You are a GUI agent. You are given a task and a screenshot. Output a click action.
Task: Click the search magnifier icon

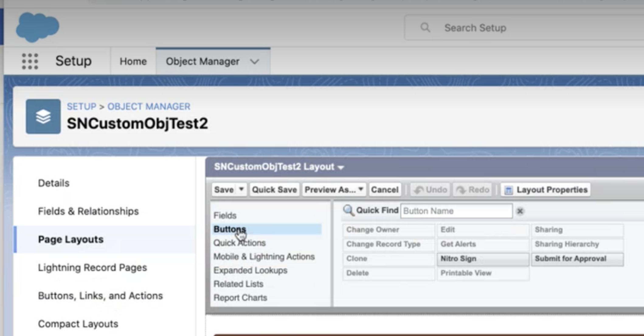point(425,28)
